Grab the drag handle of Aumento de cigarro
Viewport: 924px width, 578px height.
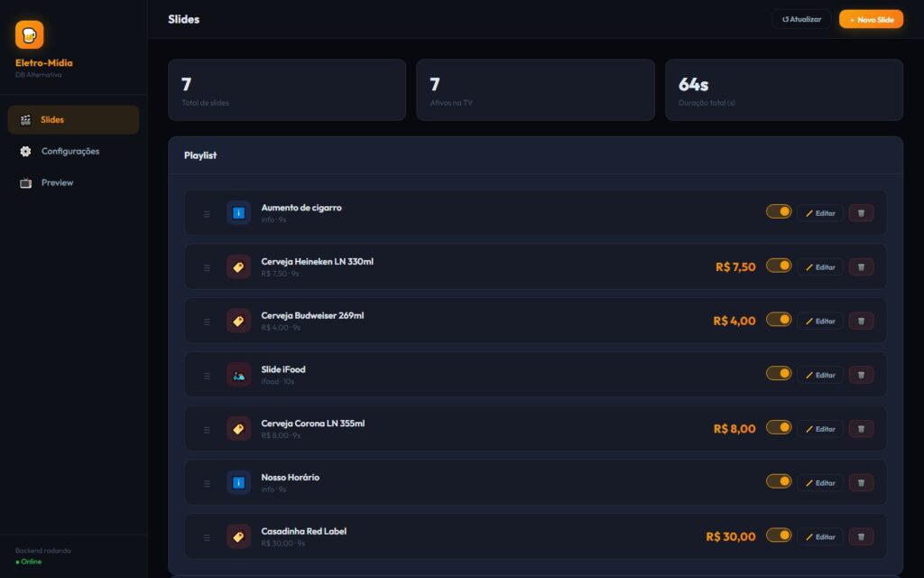tap(207, 214)
